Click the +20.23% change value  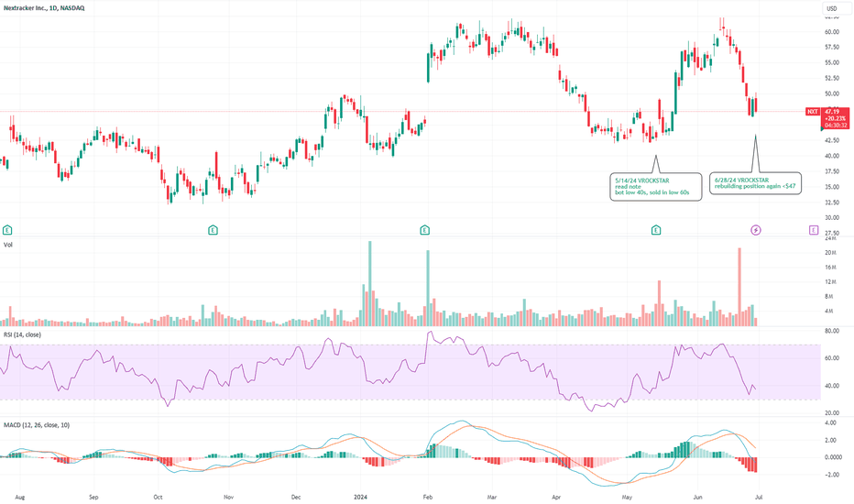[836, 118]
